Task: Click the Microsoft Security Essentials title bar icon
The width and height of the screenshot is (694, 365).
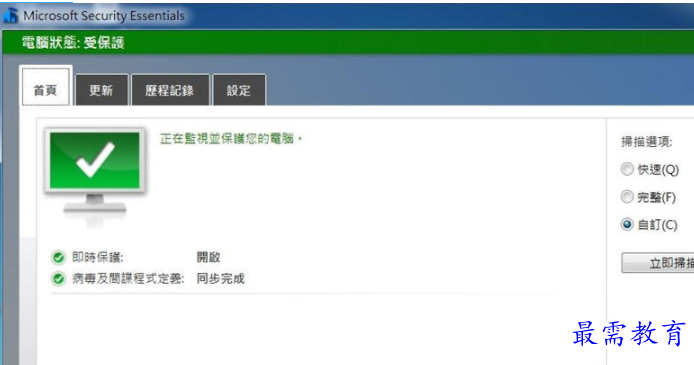Action: (x=11, y=15)
